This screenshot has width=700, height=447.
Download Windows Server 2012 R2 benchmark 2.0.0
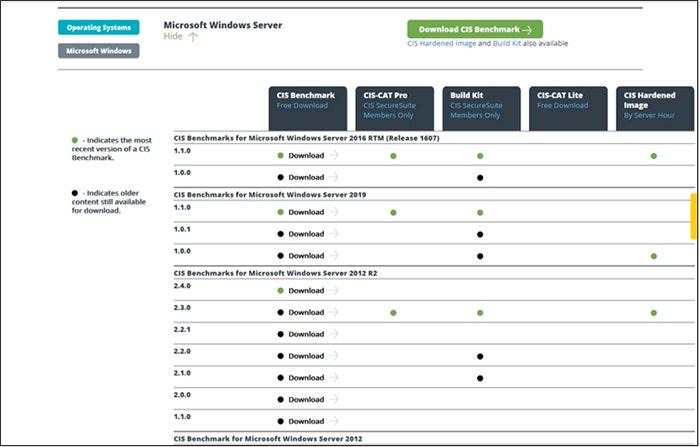tap(306, 400)
